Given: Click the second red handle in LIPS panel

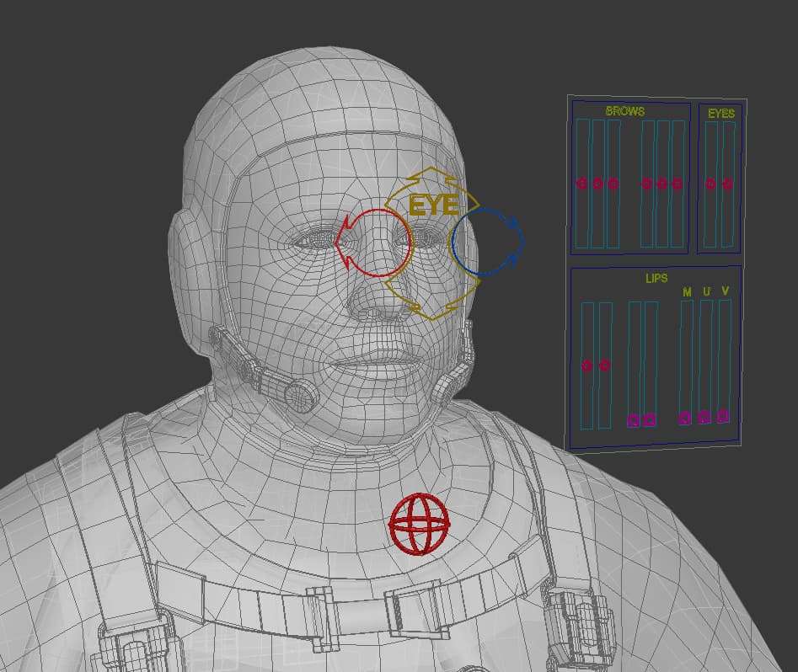Looking at the screenshot, I should pos(604,365).
